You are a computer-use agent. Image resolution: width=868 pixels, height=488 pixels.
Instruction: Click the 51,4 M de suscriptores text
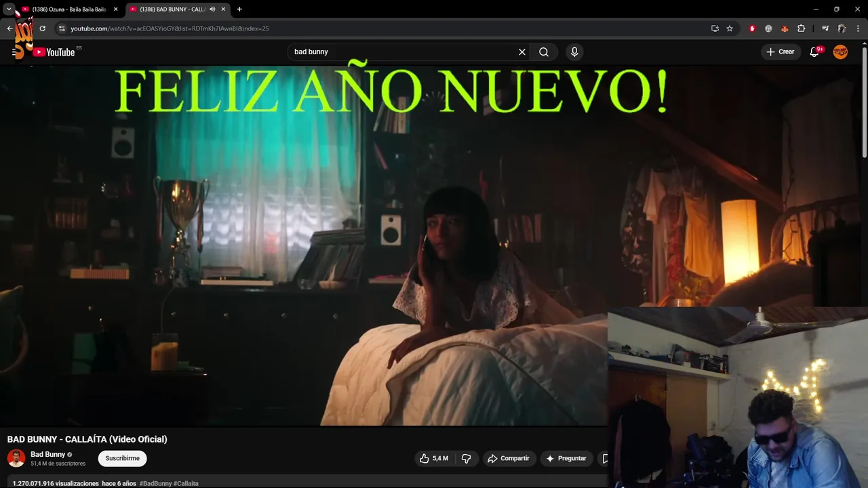pyautogui.click(x=58, y=464)
